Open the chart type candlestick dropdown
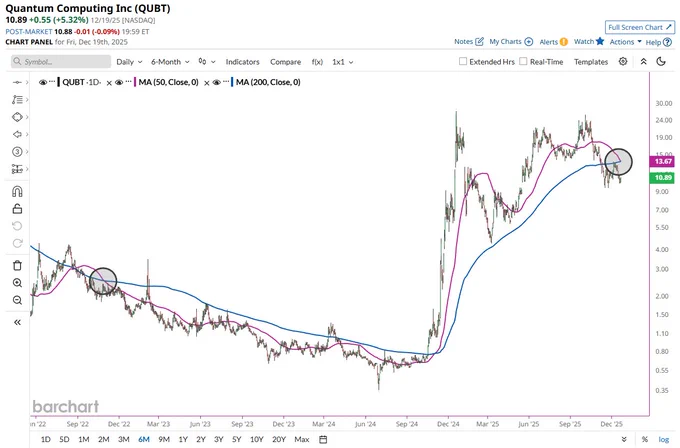Screen dimensions: 680x448 207,62
